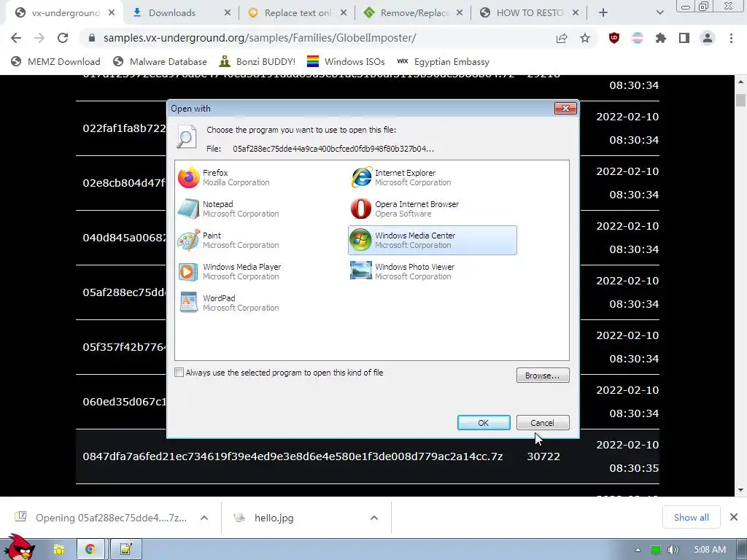The width and height of the screenshot is (747, 560).
Task: Open the MEMZ Download bookmark
Action: 55,61
